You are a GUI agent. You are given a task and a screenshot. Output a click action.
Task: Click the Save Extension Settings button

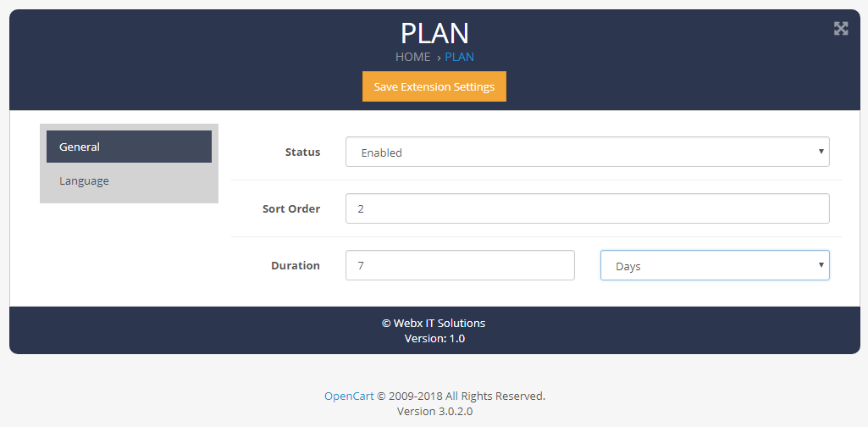[434, 86]
